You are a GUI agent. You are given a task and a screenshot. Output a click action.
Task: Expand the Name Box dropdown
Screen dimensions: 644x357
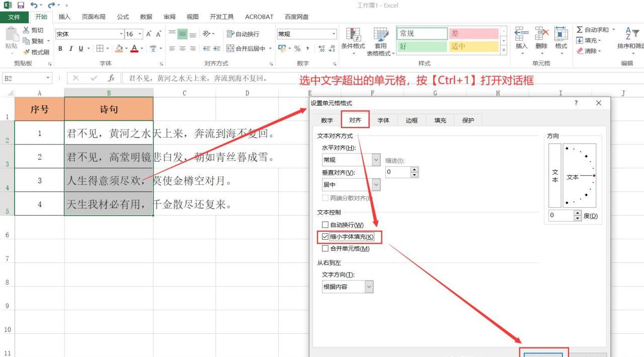click(48, 78)
